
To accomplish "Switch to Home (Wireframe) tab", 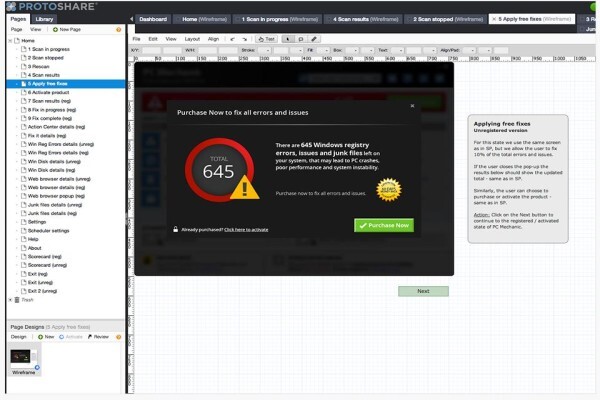I will (x=202, y=19).
